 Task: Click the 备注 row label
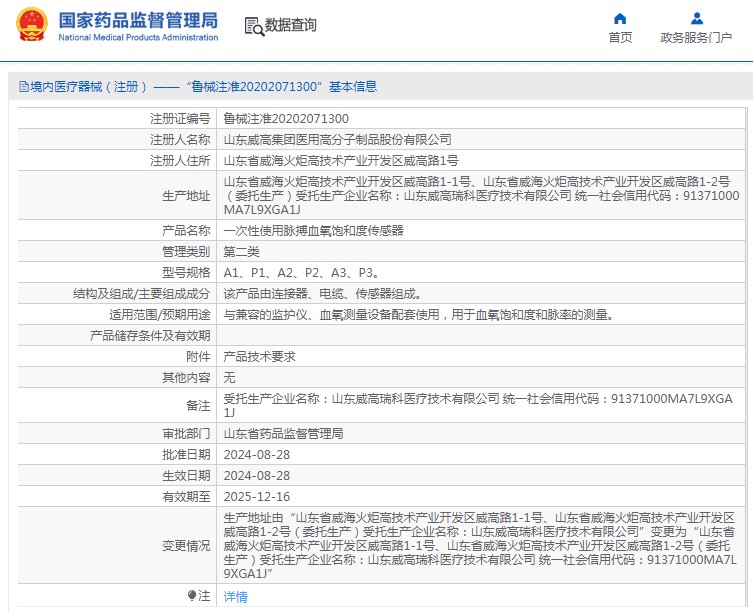point(198,405)
